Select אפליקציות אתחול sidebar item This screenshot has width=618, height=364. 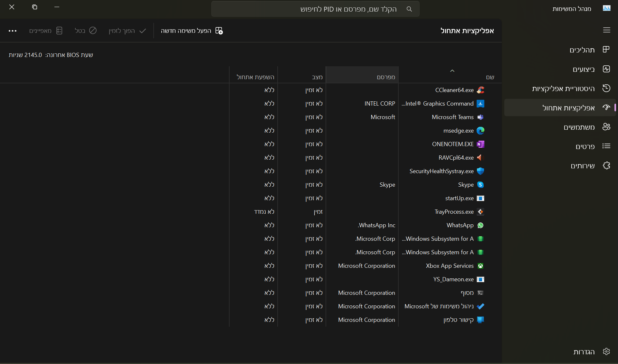coord(560,108)
